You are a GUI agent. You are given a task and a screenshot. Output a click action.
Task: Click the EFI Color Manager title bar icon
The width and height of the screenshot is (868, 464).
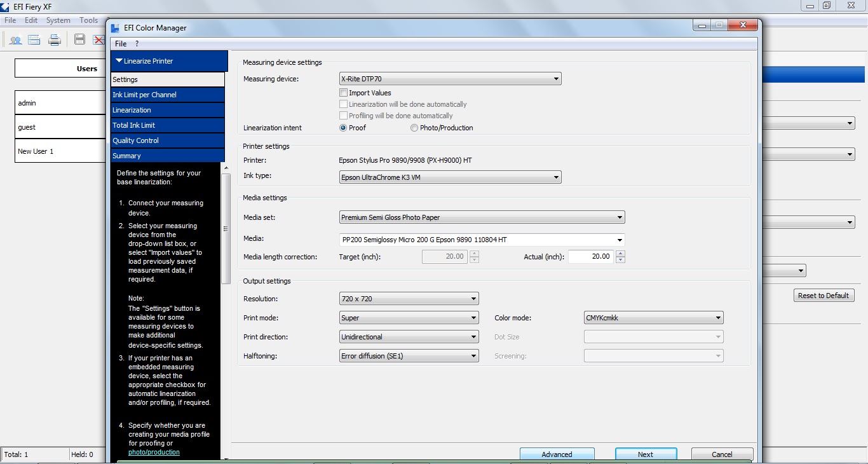[x=115, y=27]
